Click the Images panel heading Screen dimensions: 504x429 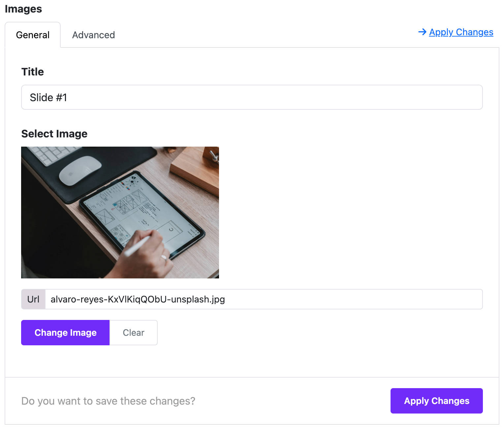(23, 9)
